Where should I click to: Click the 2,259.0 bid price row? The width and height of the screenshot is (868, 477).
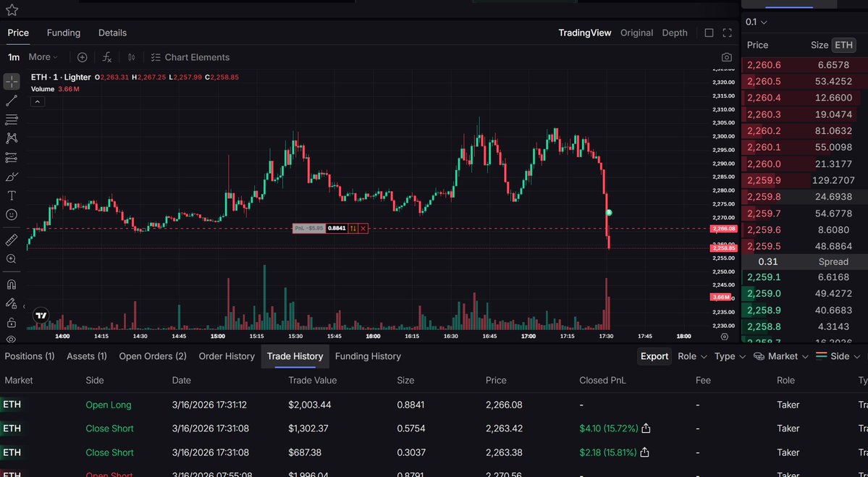pyautogui.click(x=804, y=293)
